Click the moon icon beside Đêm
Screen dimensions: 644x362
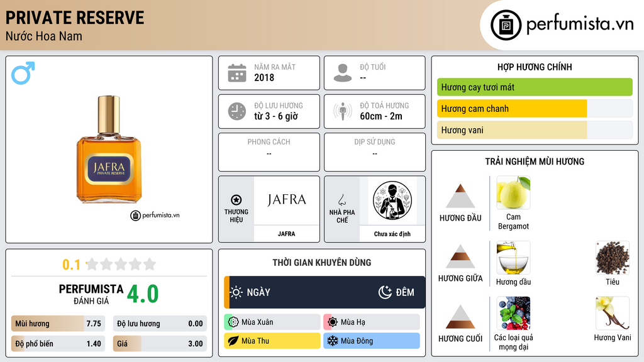coord(385,292)
